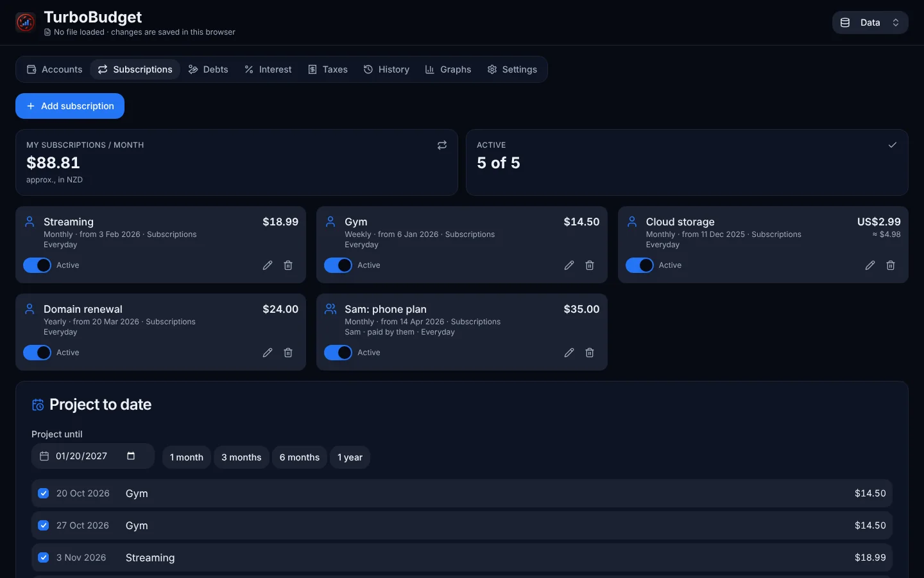Click the group icon on Sam: phone plan
924x578 pixels.
coord(330,309)
